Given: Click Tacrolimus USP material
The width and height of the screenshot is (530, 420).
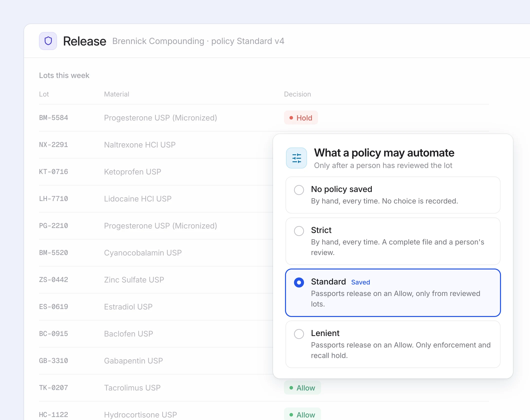Looking at the screenshot, I should [132, 388].
